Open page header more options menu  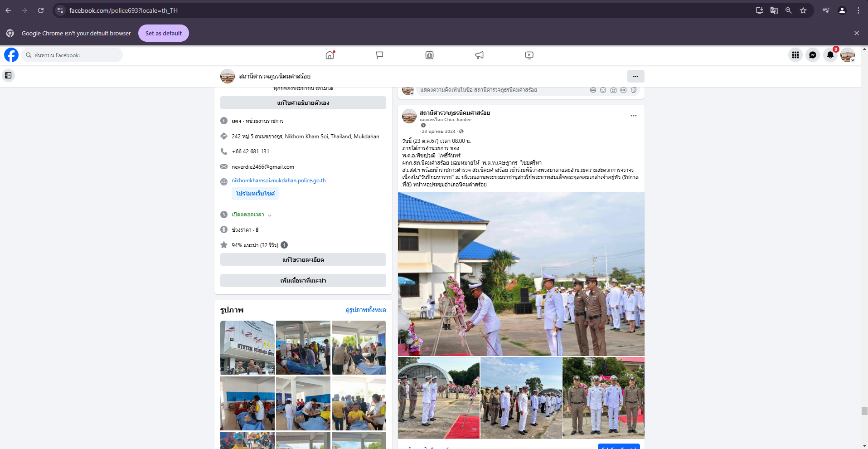(x=635, y=76)
